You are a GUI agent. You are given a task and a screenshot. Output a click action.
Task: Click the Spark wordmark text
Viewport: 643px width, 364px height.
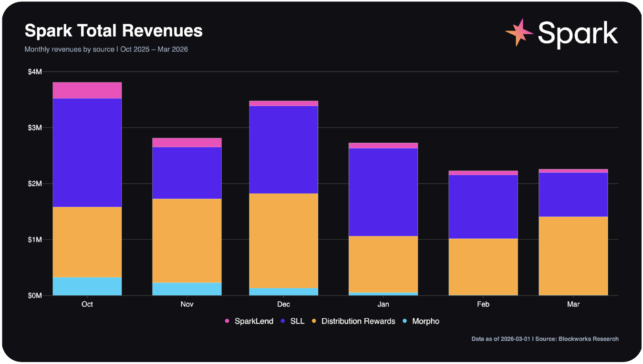[x=578, y=34]
